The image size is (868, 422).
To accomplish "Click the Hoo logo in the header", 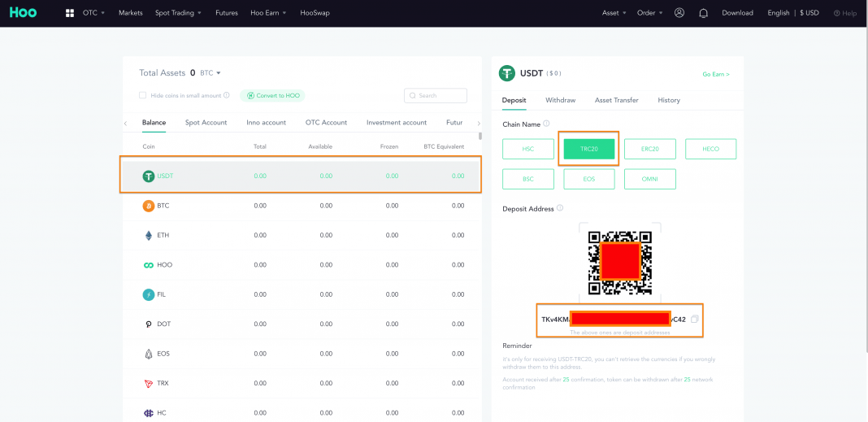I will coord(24,12).
